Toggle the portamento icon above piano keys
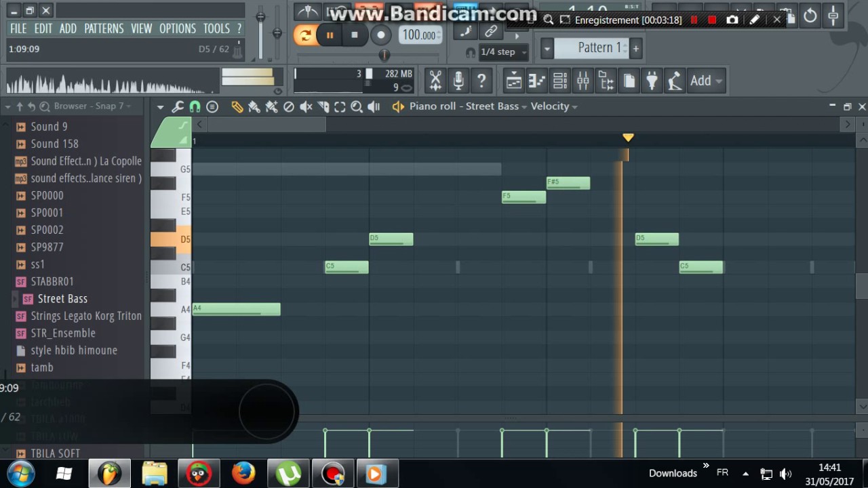Screen dimensions: 868x488 (x=183, y=125)
